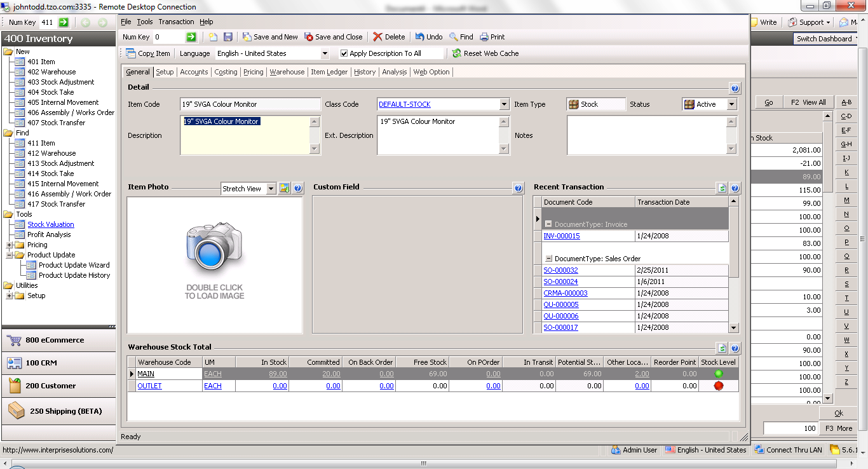Viewport: 868px width, 469px height.
Task: Click the Item Code input field
Action: point(250,104)
